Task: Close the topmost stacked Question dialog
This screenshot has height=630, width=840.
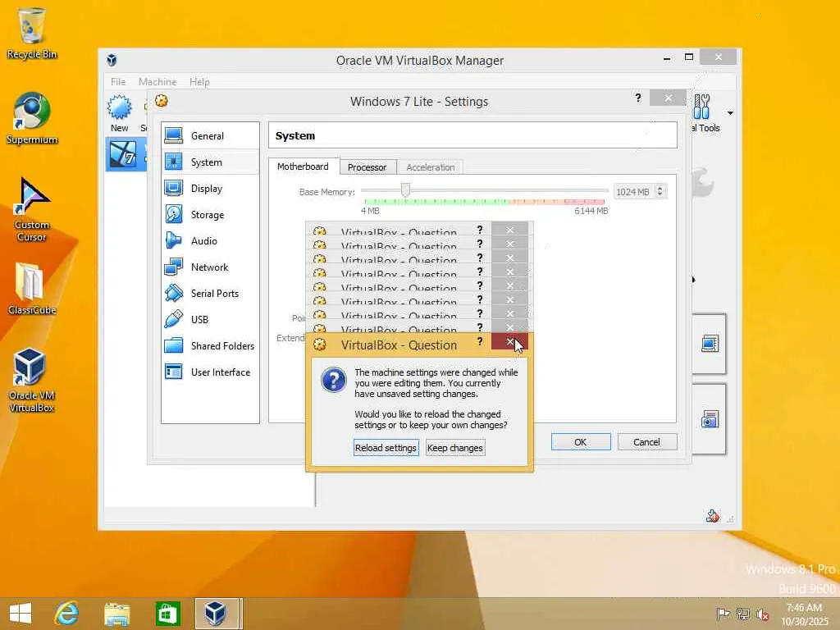Action: click(x=509, y=230)
